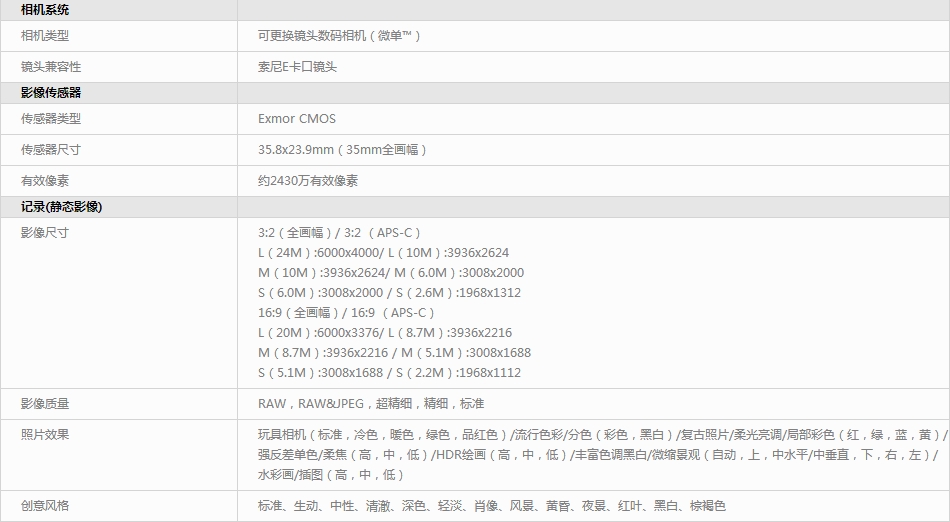Click the 相机系统 section header
The image size is (950, 522).
[45, 10]
